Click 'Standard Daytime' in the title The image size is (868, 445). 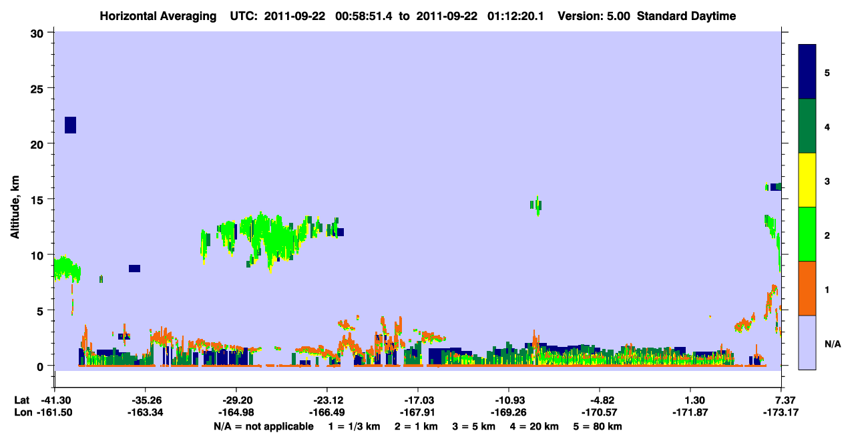686,16
